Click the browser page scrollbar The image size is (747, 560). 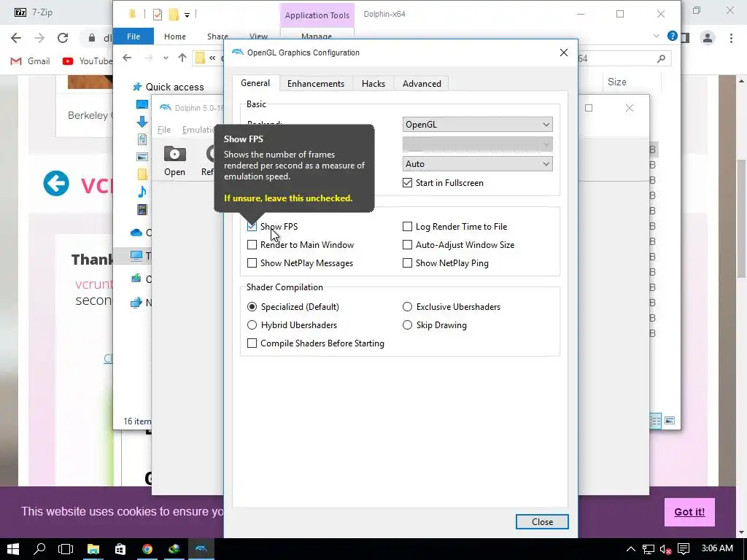741,219
